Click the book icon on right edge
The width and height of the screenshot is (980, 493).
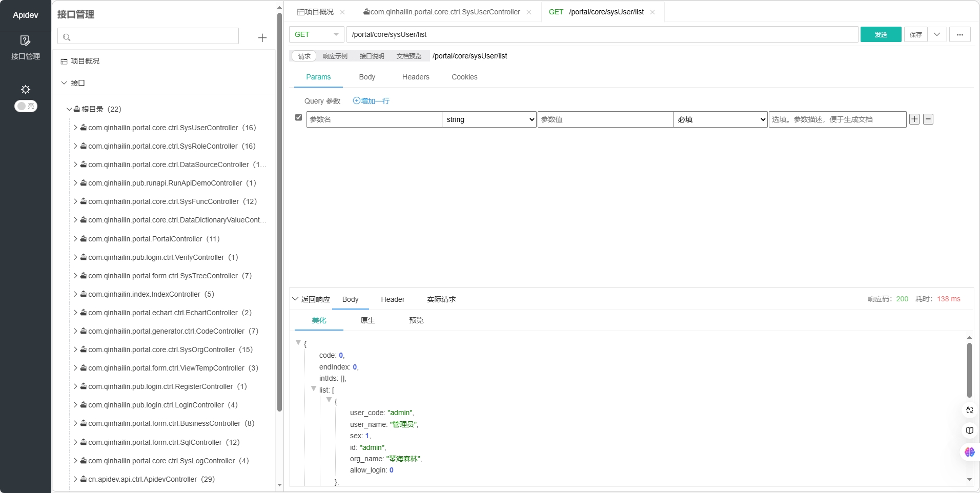[969, 430]
